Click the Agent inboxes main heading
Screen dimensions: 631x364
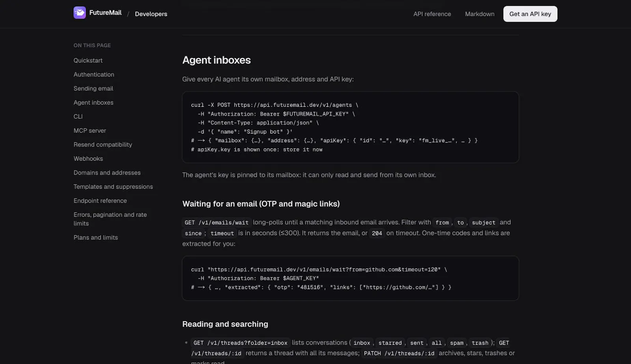[217, 60]
